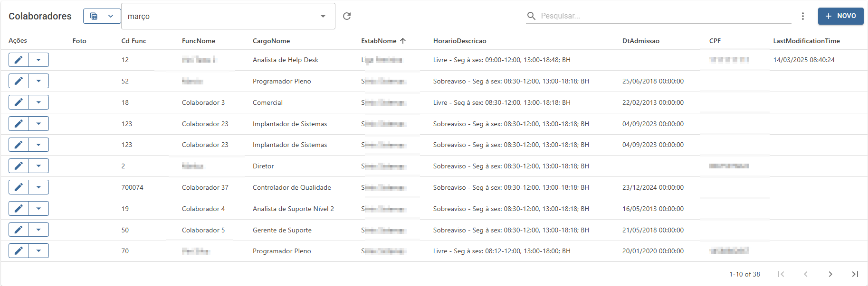Sort by the FuncNome column header

[x=199, y=41]
